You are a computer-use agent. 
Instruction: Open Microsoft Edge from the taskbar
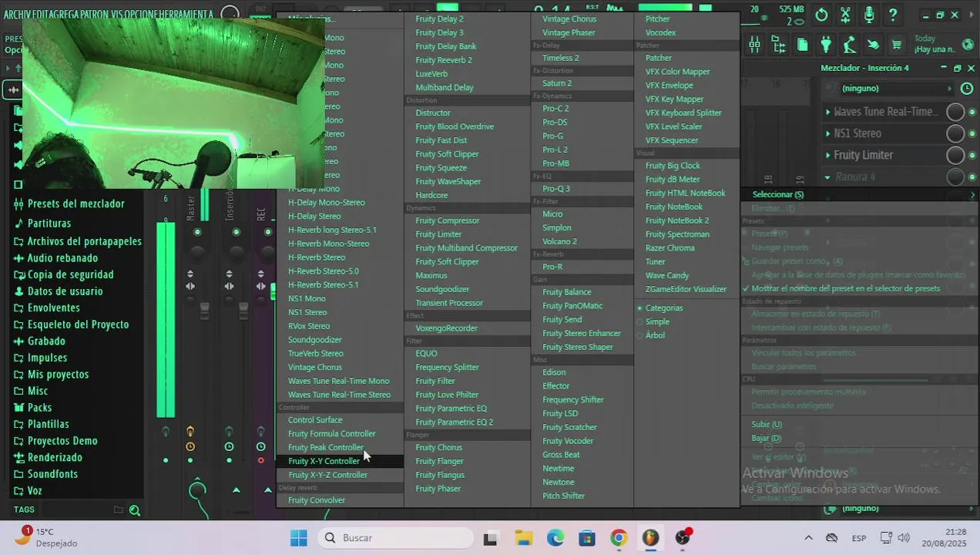555,538
